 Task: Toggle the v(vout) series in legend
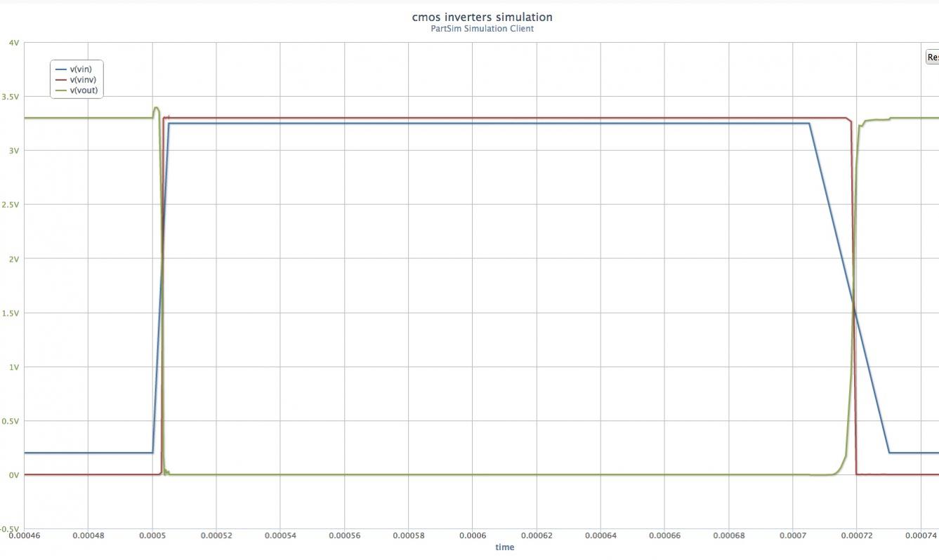pyautogui.click(x=76, y=90)
